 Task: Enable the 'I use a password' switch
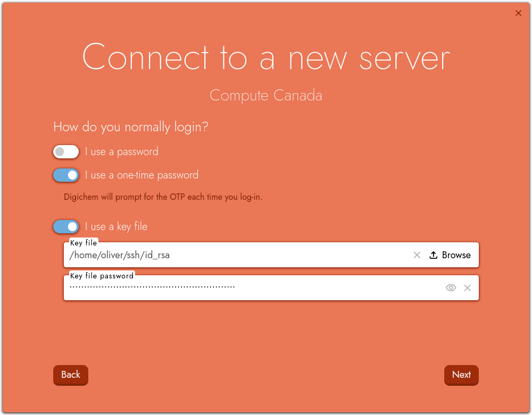[x=66, y=152]
